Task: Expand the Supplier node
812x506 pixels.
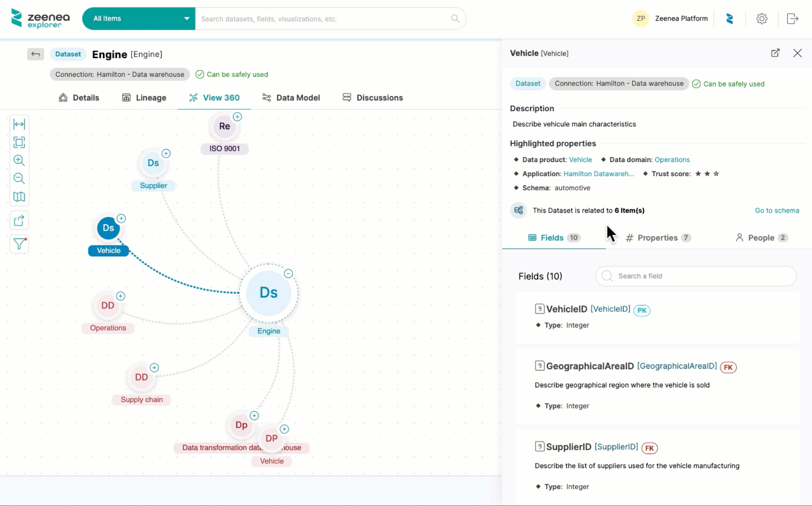Action: (166, 154)
